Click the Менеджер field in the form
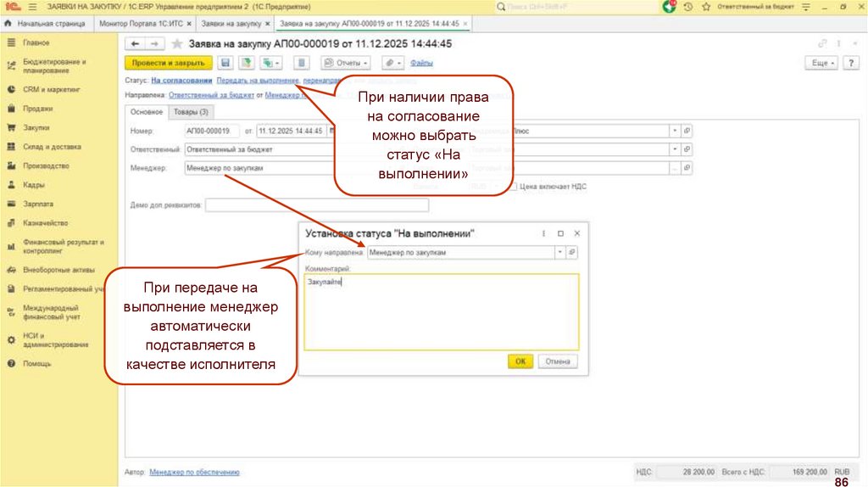The height and width of the screenshot is (487, 868). click(259, 168)
